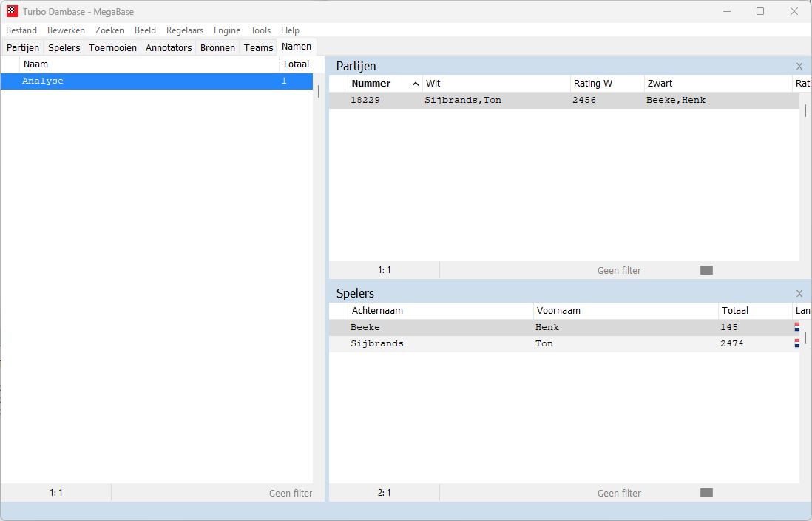
Task: Open the Bewerken menu
Action: tap(66, 30)
